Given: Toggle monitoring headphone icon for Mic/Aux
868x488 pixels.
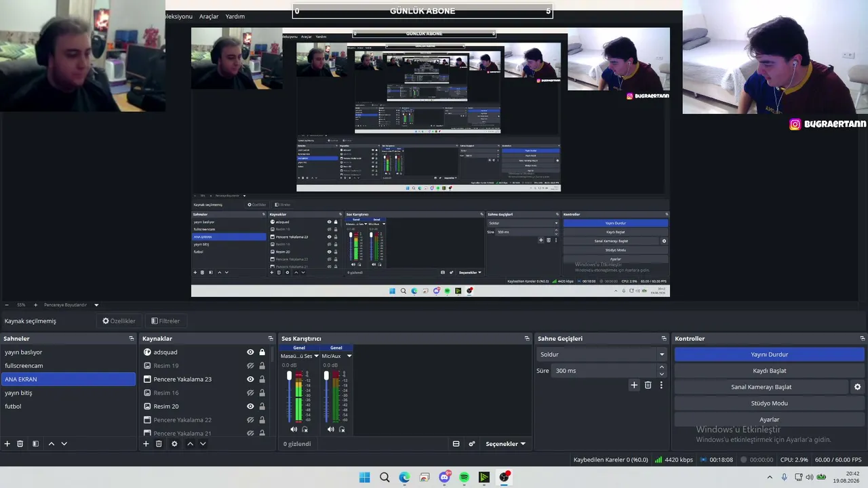Looking at the screenshot, I should point(342,429).
